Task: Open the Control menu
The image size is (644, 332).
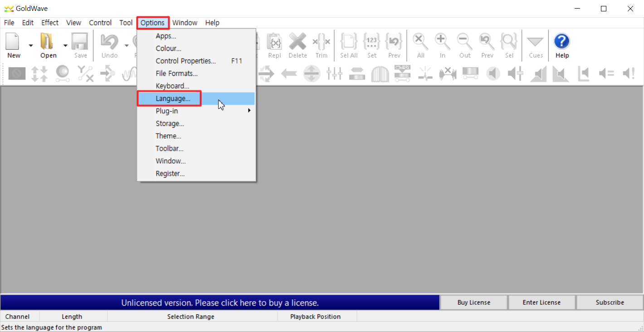Action: (100, 23)
